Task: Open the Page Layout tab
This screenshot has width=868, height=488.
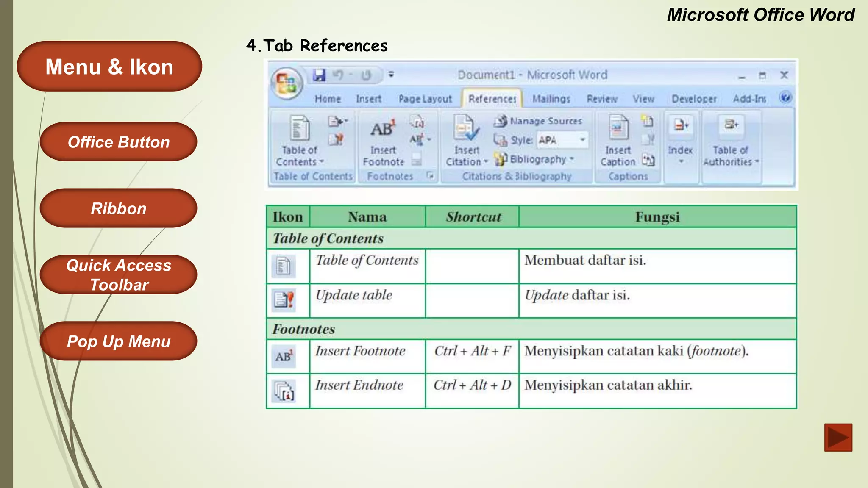Action: pos(425,99)
